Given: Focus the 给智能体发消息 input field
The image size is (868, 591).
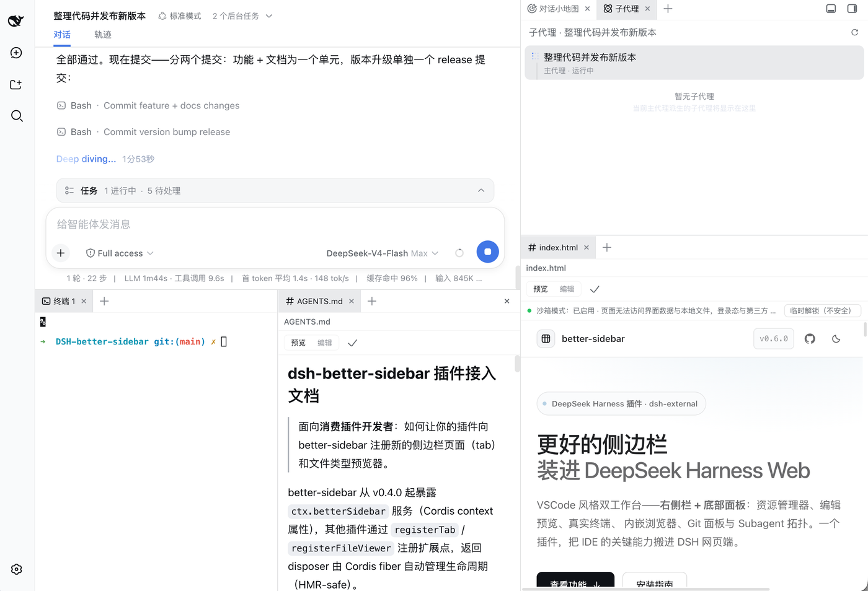Looking at the screenshot, I should click(275, 224).
